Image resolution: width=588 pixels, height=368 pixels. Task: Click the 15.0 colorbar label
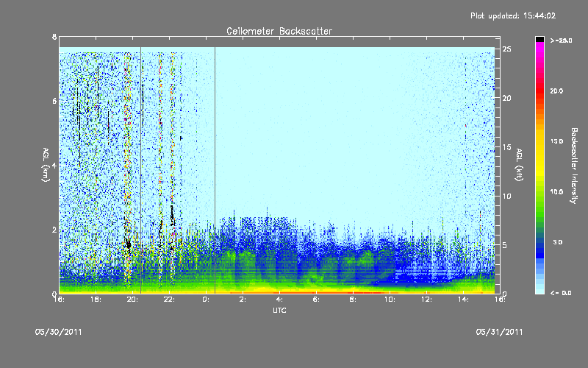pyautogui.click(x=556, y=141)
